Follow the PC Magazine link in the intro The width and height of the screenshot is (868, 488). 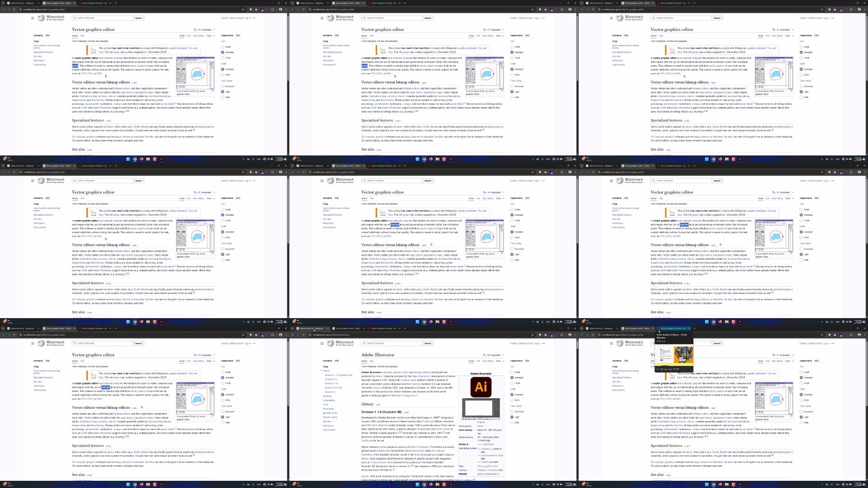coord(408,395)
